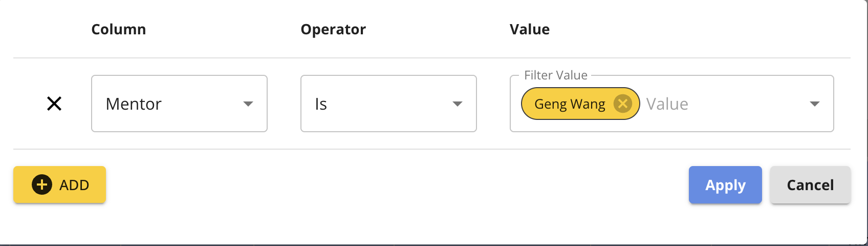Select the Geng Wang chip label
The height and width of the screenshot is (246, 868).
(569, 104)
